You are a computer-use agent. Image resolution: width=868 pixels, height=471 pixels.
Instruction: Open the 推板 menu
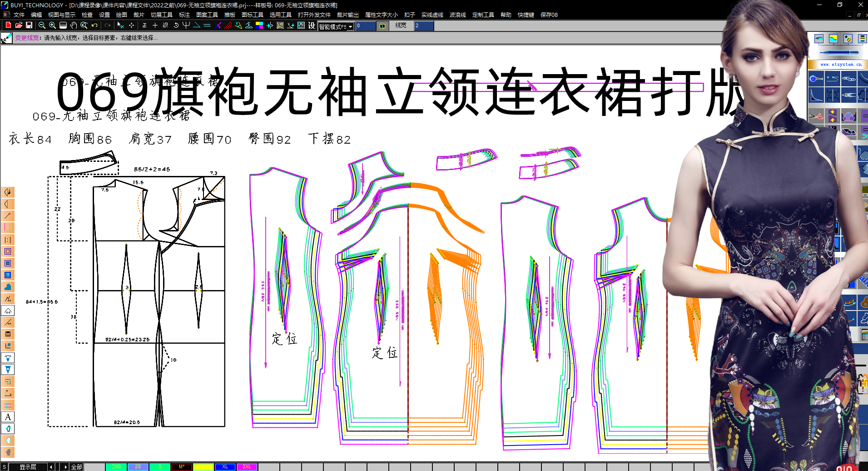(x=229, y=15)
